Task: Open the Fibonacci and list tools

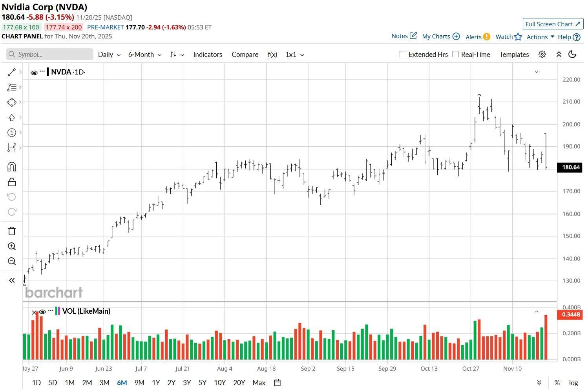Action: (x=12, y=87)
